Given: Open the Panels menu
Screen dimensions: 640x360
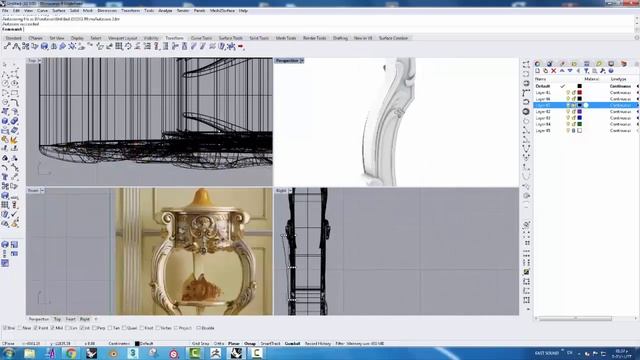Looking at the screenshot, I should coord(199,11).
